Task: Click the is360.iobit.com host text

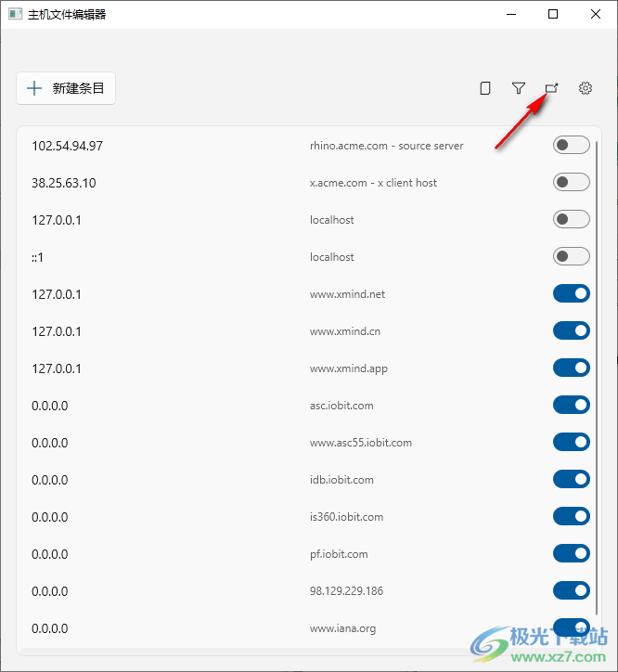Action: [x=346, y=517]
